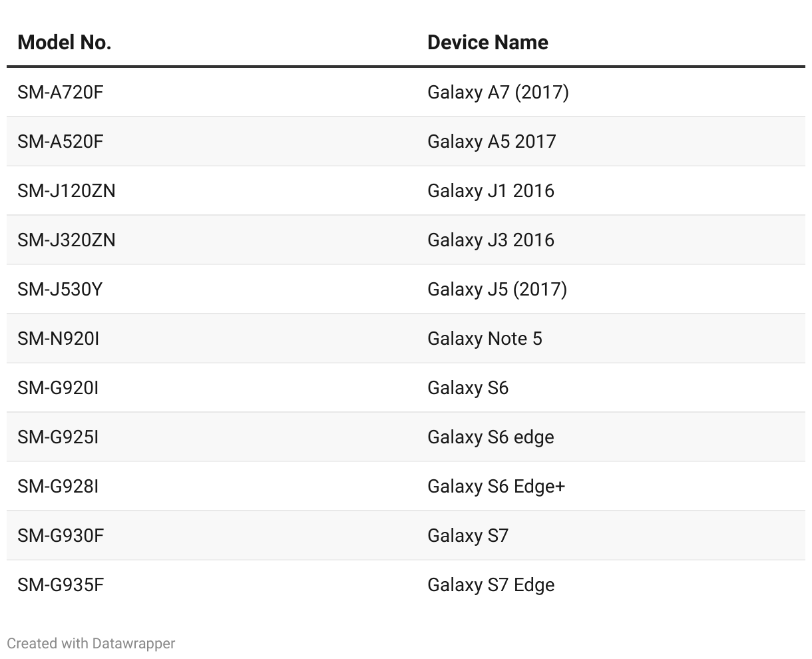Click the Galaxy S6 edge device name

[x=491, y=437]
